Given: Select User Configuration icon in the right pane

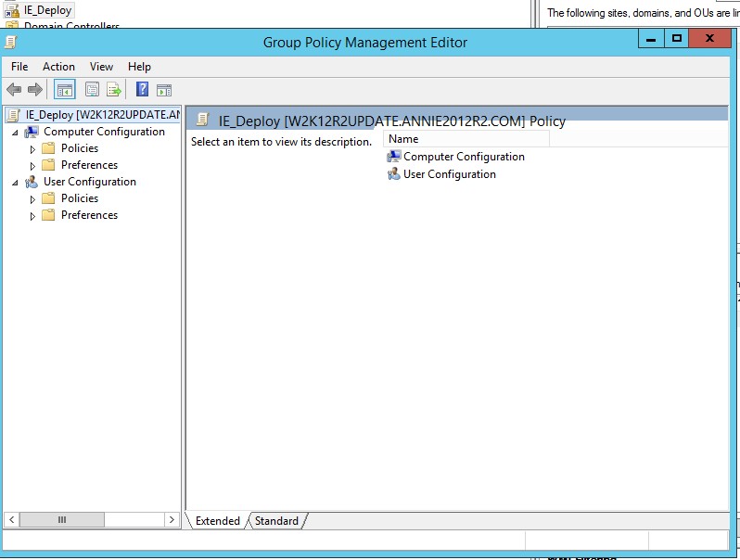Looking at the screenshot, I should [x=394, y=174].
